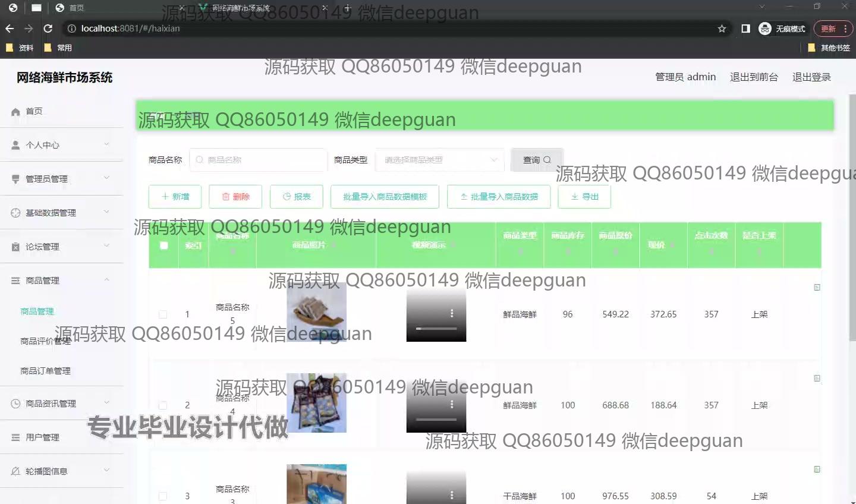This screenshot has width=856, height=504.
Task: Click the 干品海鲜 type cell
Action: 520,496
